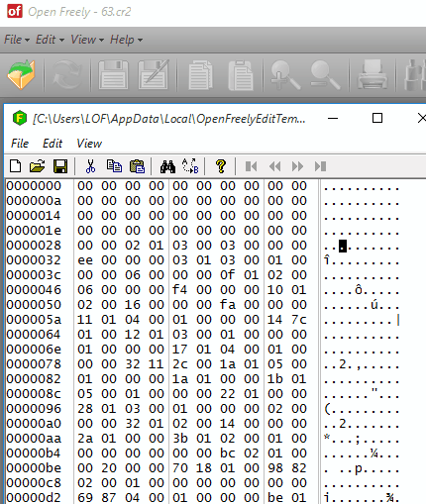Click the Open File box icon in Open Freely toolbar
426x504 pixels.
point(21,75)
